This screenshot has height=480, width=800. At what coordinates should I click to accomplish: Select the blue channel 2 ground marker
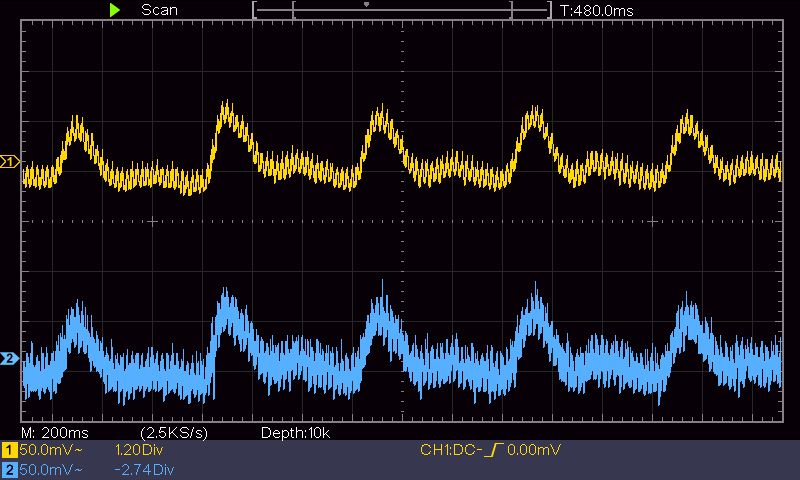point(9,359)
